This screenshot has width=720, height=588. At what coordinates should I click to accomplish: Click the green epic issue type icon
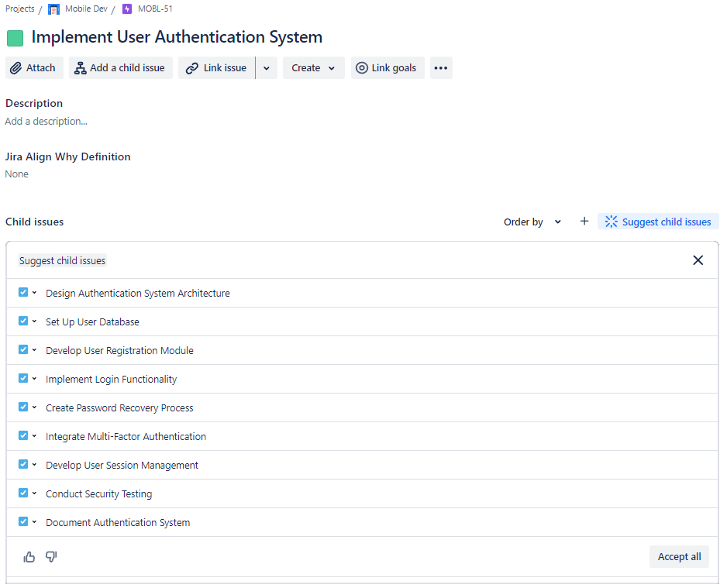pyautogui.click(x=15, y=38)
